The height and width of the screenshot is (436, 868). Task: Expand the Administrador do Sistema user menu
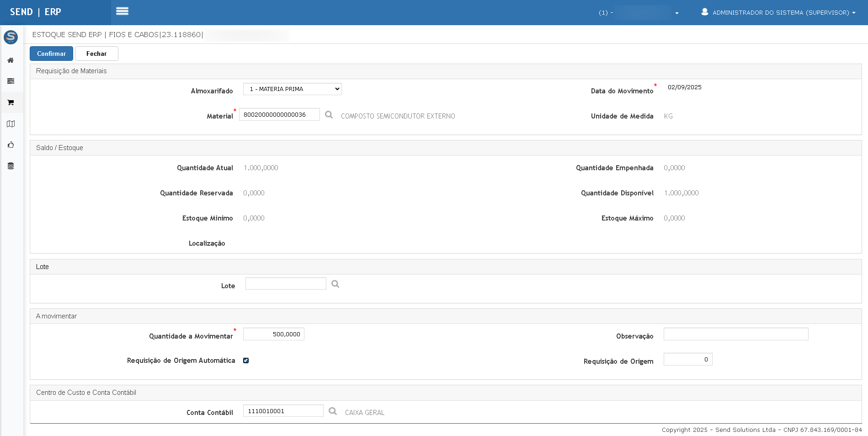coord(779,12)
